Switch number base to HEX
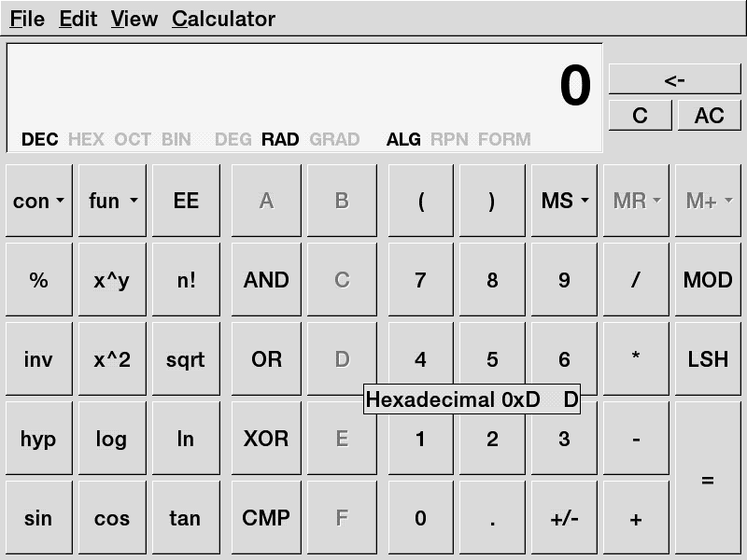The image size is (747, 560). point(86,140)
